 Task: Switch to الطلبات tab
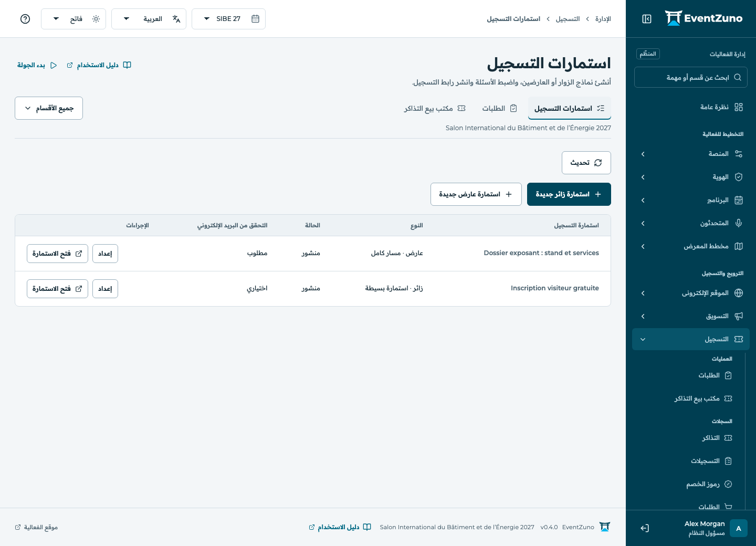coord(500,108)
